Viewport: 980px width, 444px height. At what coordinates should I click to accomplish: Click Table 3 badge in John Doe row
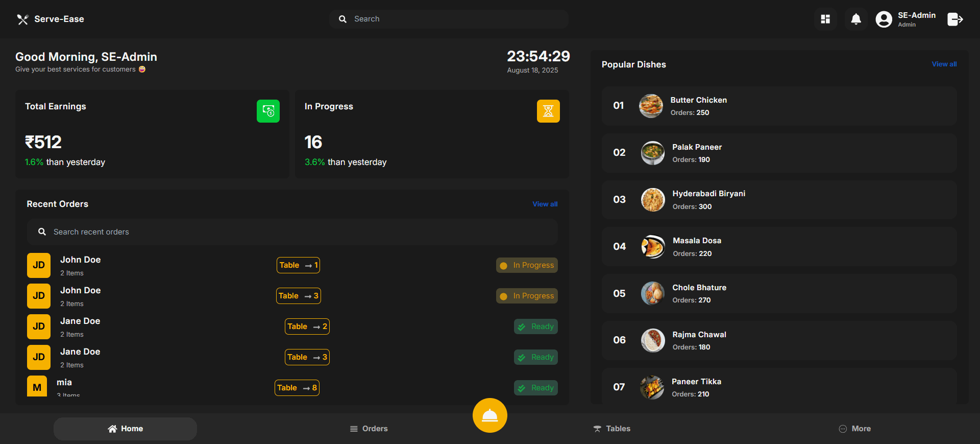[x=299, y=296]
